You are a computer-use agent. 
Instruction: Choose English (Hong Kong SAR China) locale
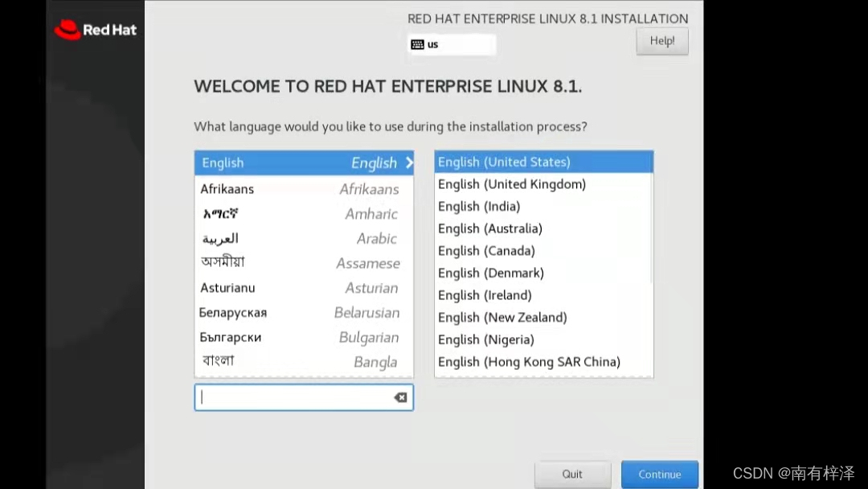[x=543, y=362]
